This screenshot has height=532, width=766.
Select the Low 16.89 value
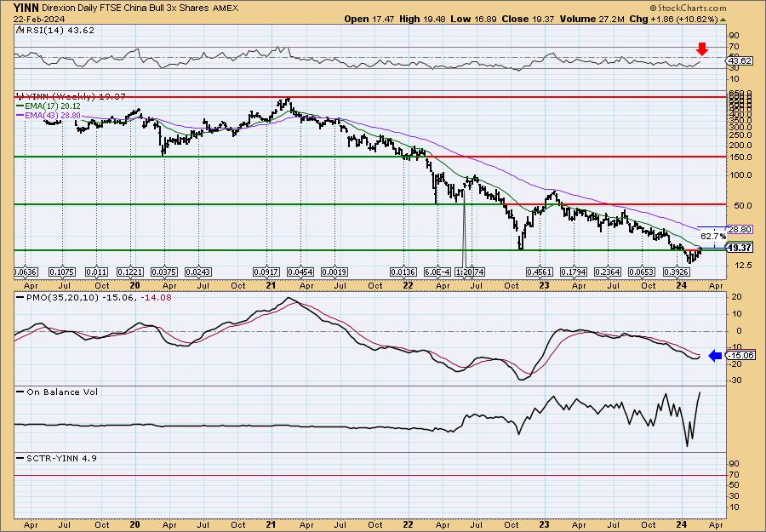[x=475, y=19]
